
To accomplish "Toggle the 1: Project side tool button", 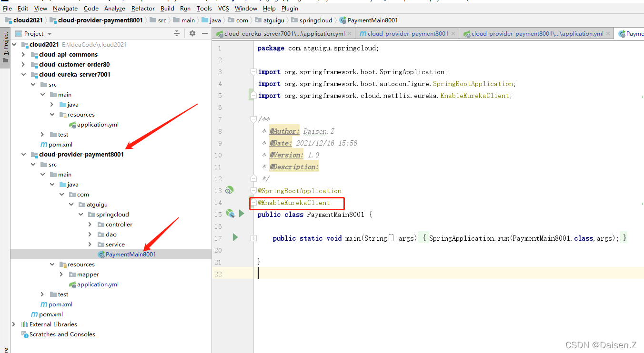I will point(5,48).
